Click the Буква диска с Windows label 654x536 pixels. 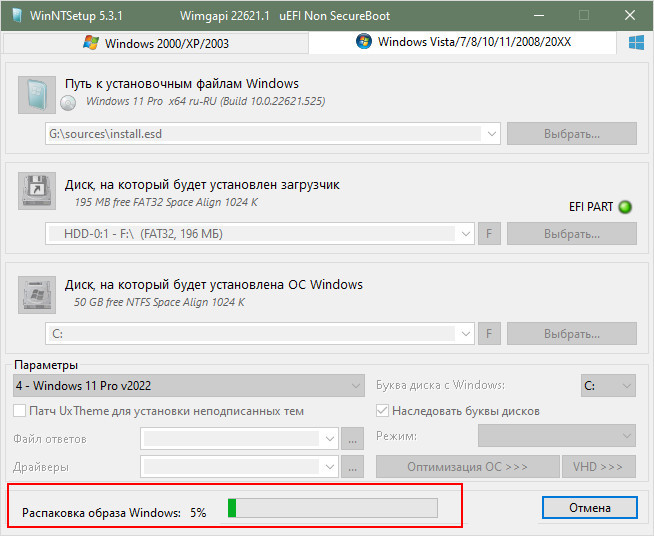pyautogui.click(x=440, y=385)
